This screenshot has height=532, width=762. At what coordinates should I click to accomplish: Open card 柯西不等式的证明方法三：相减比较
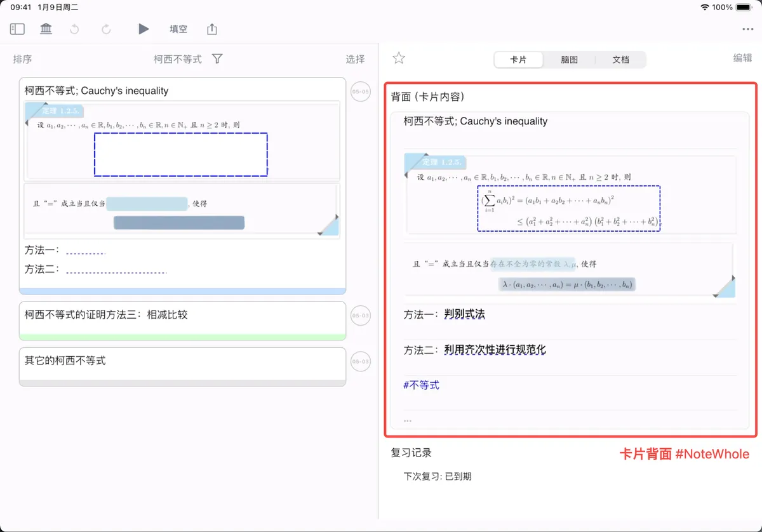[x=182, y=321]
